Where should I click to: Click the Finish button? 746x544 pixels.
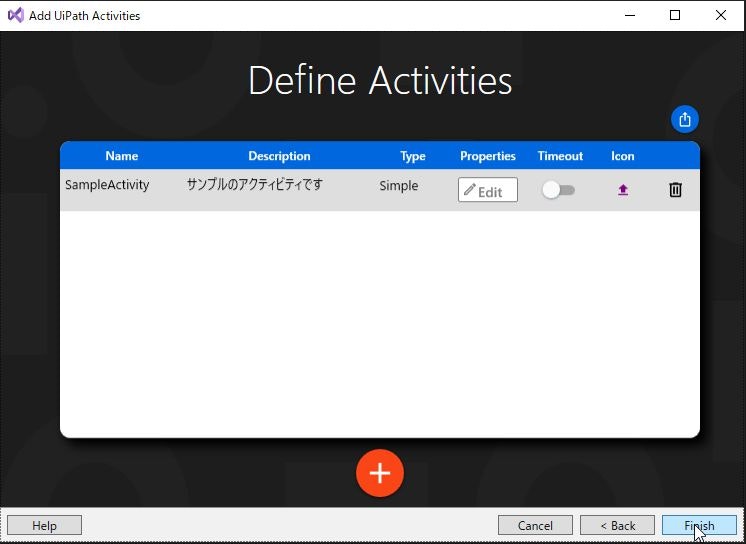tap(699, 525)
